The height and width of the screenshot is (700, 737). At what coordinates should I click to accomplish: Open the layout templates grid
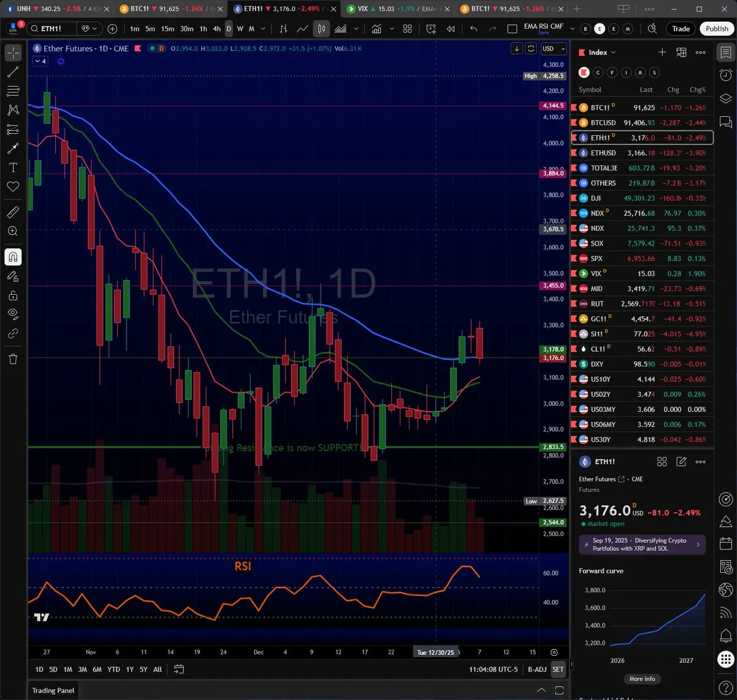[407, 29]
